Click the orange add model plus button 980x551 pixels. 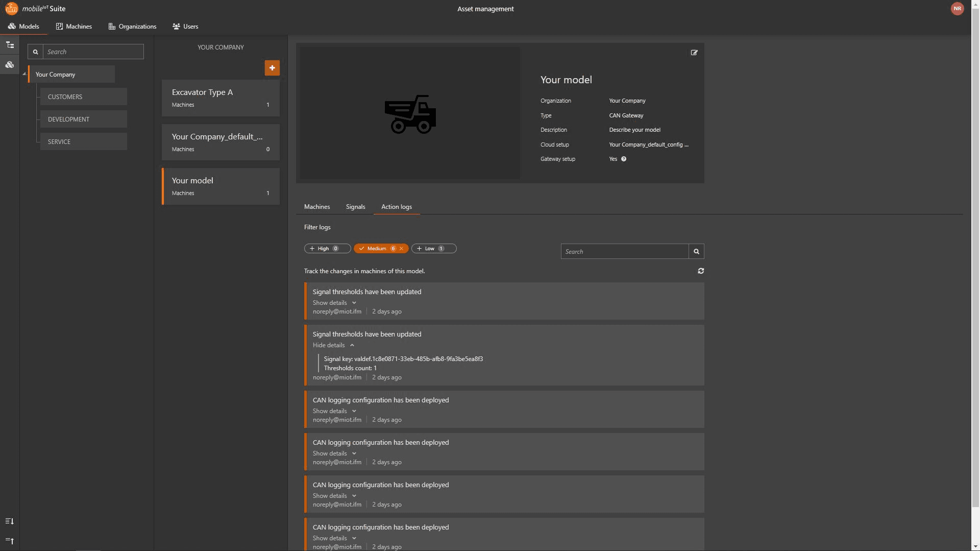click(272, 68)
